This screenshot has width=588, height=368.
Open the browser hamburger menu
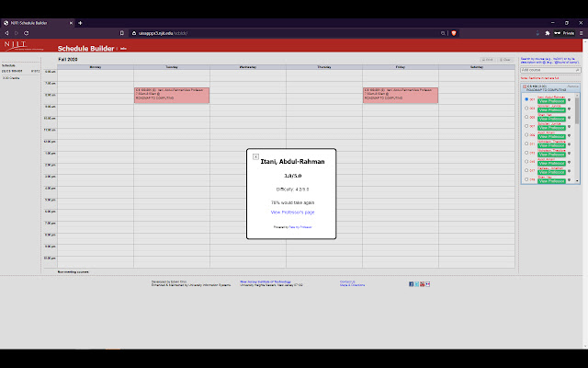[582, 33]
